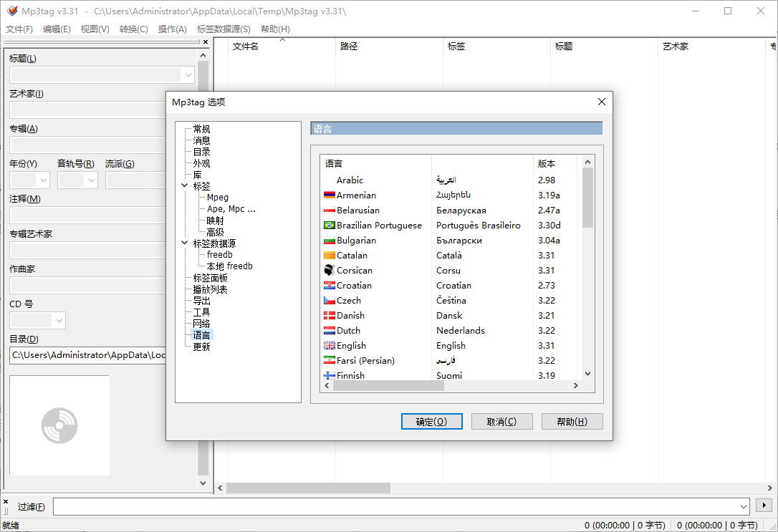Click the Mp3tag logo in the title bar
The height and width of the screenshot is (532, 778).
11,11
